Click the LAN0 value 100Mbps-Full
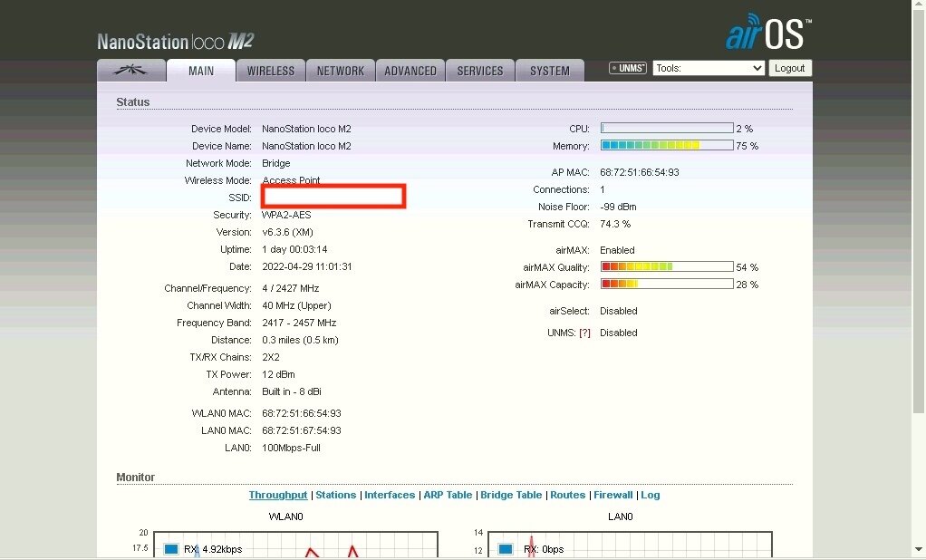This screenshot has height=560, width=926. click(291, 447)
